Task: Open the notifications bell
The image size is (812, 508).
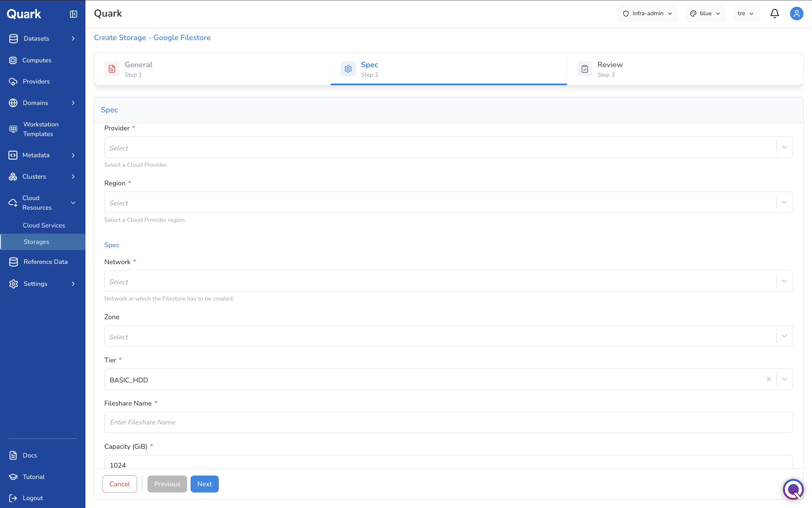Action: point(775,14)
